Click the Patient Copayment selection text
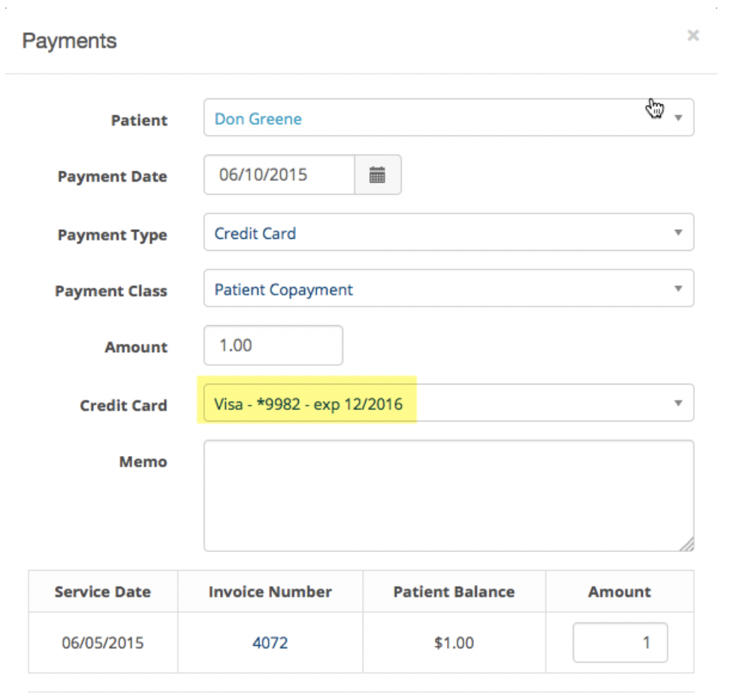Viewport: 739px width, 700px height. click(x=284, y=290)
